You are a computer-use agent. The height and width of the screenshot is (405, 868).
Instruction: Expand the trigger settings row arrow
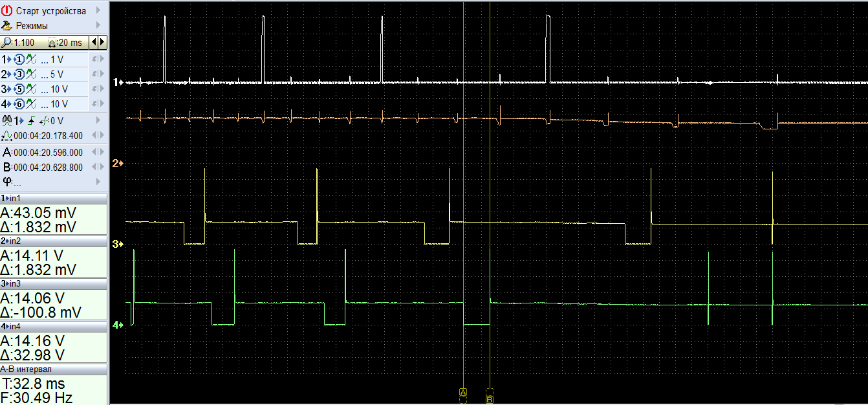(98, 120)
